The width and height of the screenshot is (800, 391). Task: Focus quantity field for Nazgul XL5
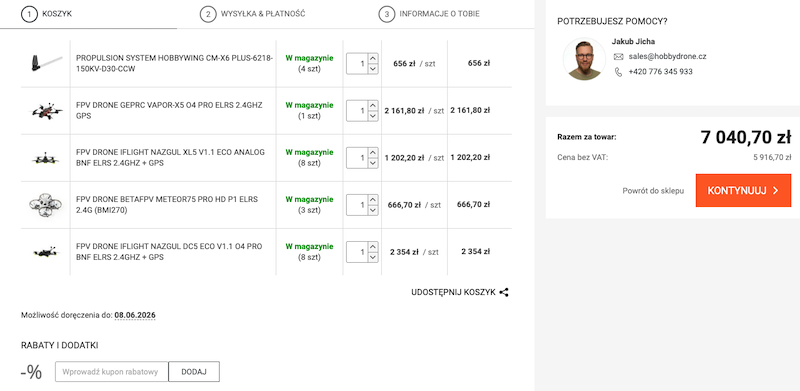pos(357,158)
